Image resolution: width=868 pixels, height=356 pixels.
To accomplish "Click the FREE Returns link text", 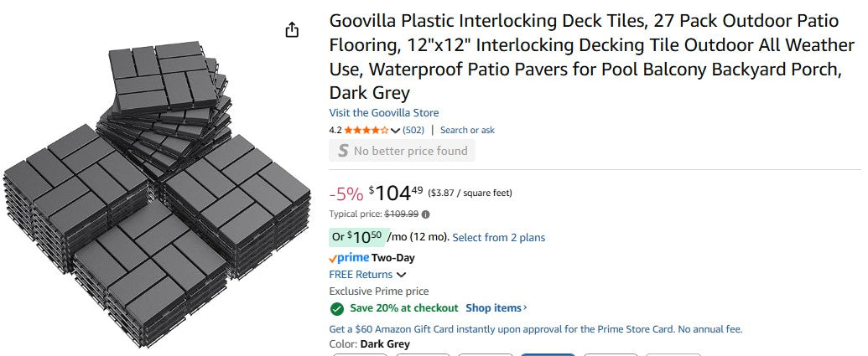I will pyautogui.click(x=361, y=275).
